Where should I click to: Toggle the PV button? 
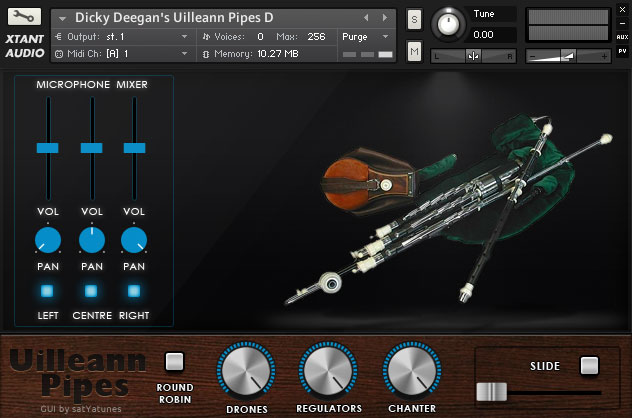point(622,51)
